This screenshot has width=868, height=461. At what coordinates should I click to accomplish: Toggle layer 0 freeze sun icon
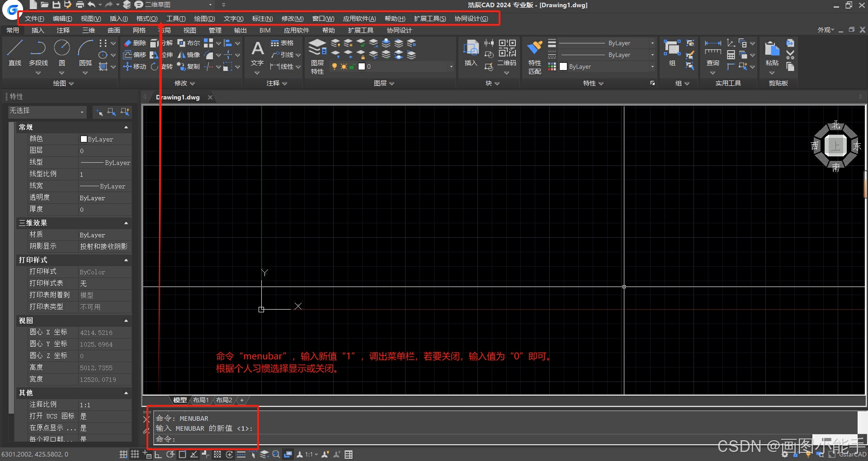pos(344,66)
